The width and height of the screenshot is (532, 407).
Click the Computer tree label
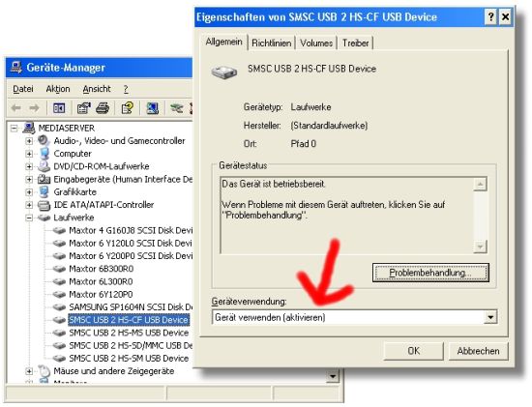(73, 154)
